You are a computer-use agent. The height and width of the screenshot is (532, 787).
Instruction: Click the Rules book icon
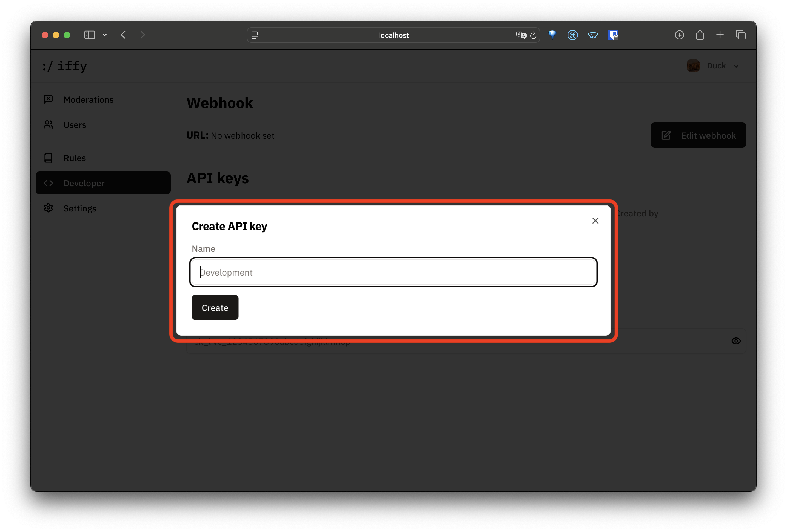click(49, 158)
